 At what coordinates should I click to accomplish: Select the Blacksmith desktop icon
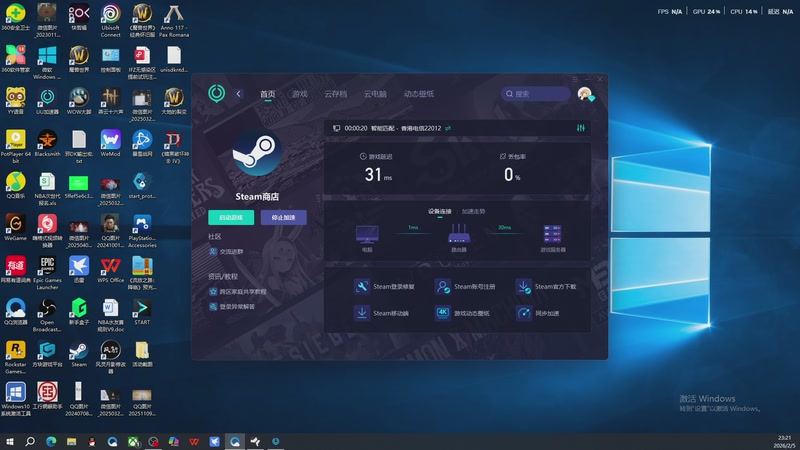[47, 143]
